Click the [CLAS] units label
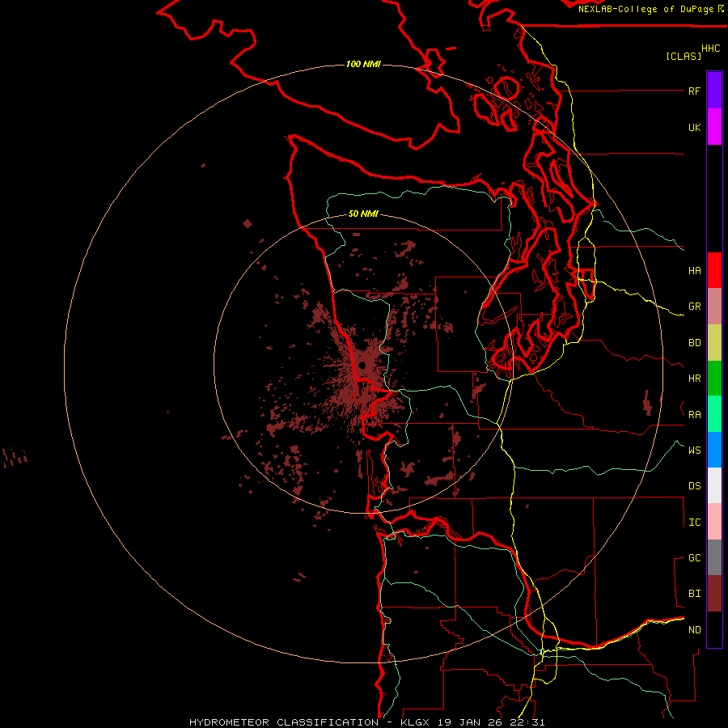Image resolution: width=728 pixels, height=728 pixels. pos(684,56)
